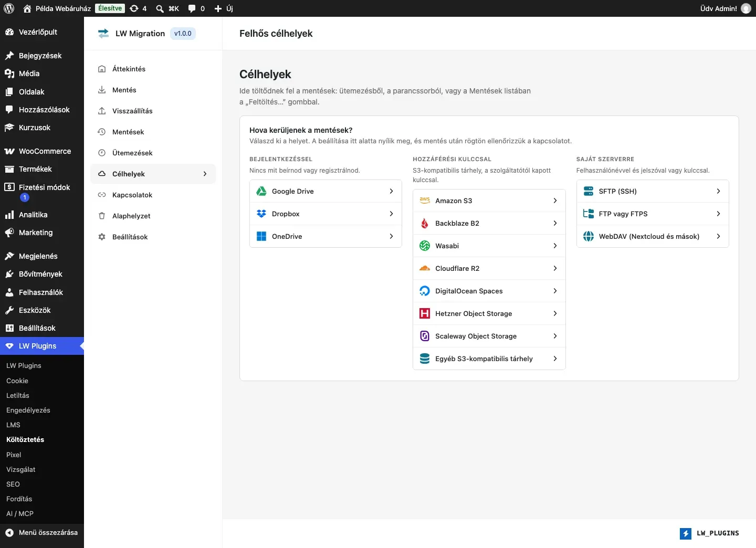Expand the Célhelyek sidebar chevron

(x=205, y=174)
